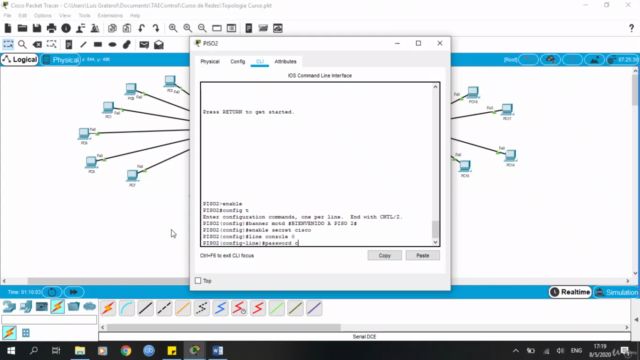
Task: Click the Paste button below the CLI
Action: click(422, 256)
